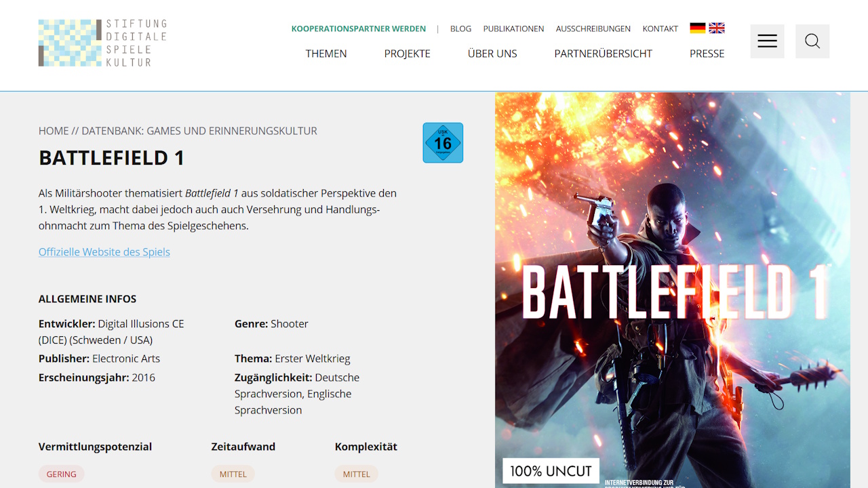The height and width of the screenshot is (488, 868).
Task: Click the USK 16 rating badge
Action: pyautogui.click(x=443, y=142)
